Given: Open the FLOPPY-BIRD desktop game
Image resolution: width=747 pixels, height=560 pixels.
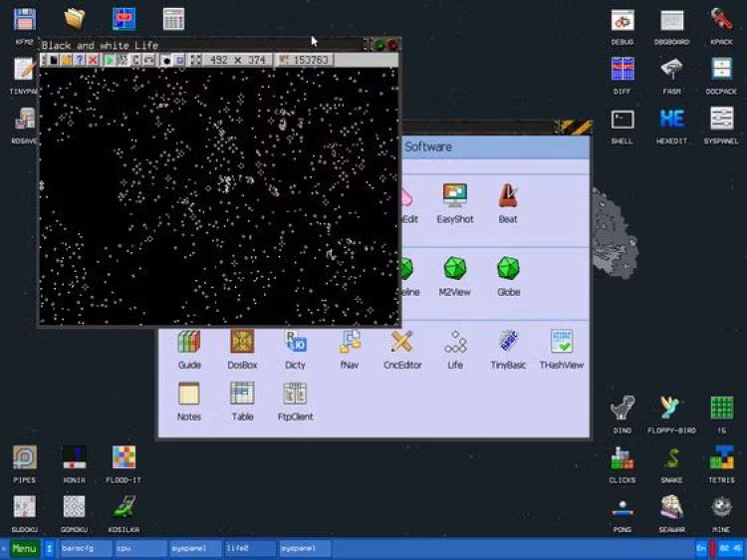Looking at the screenshot, I should pos(671,414).
